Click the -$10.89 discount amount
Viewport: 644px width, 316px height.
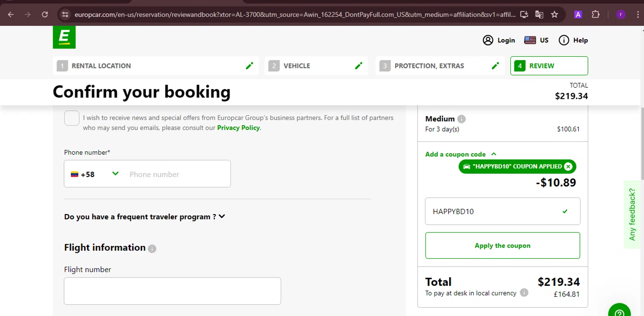click(x=556, y=182)
